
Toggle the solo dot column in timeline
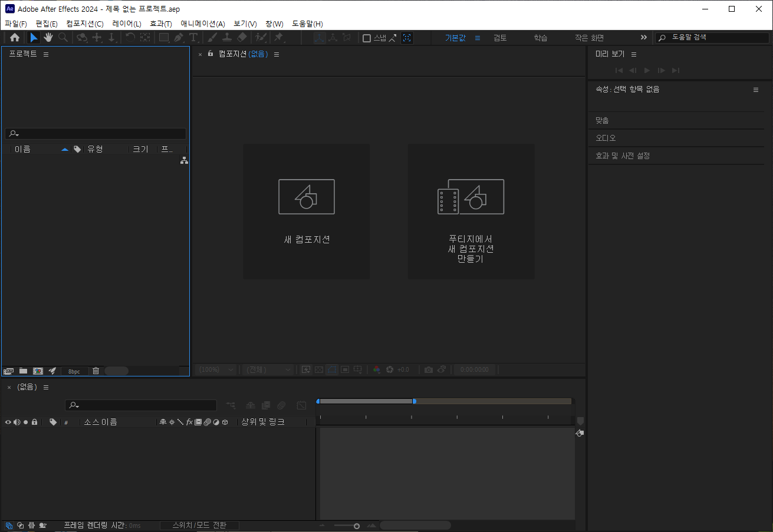coord(25,422)
